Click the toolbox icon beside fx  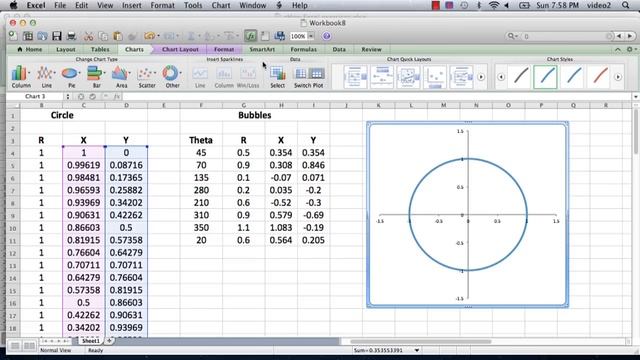click(x=265, y=36)
